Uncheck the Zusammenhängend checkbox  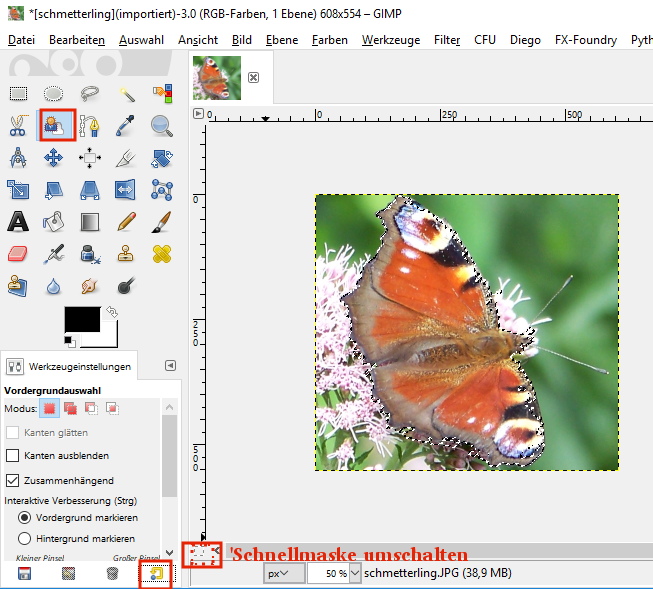click(13, 480)
